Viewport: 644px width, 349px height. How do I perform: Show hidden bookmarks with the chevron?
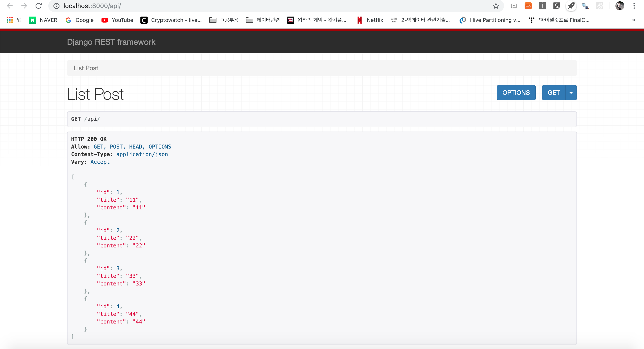[633, 20]
